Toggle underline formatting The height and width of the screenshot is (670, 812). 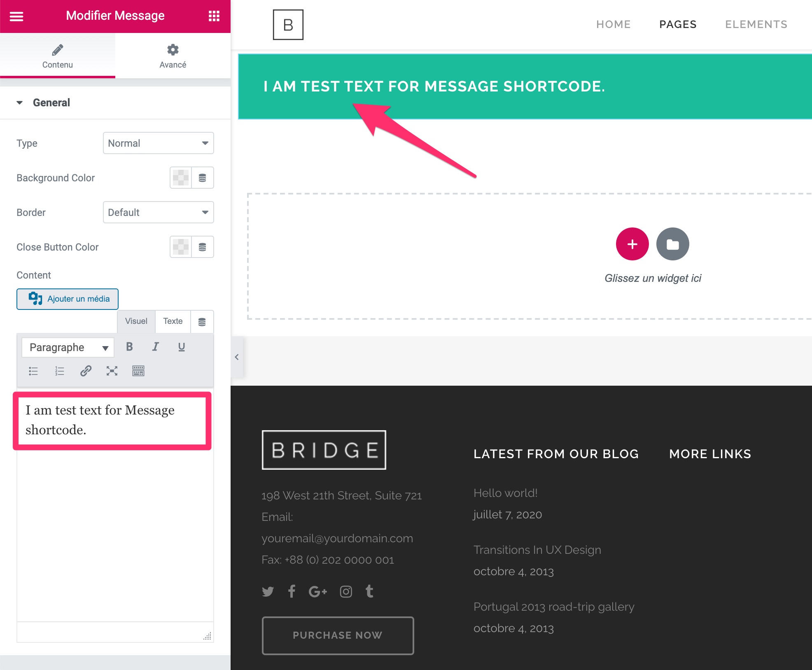181,347
